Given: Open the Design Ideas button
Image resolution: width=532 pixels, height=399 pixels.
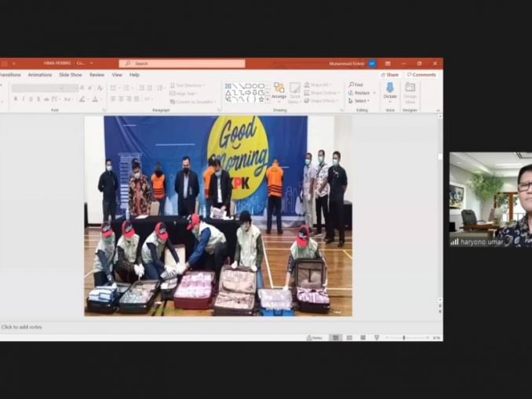Looking at the screenshot, I should [x=410, y=92].
